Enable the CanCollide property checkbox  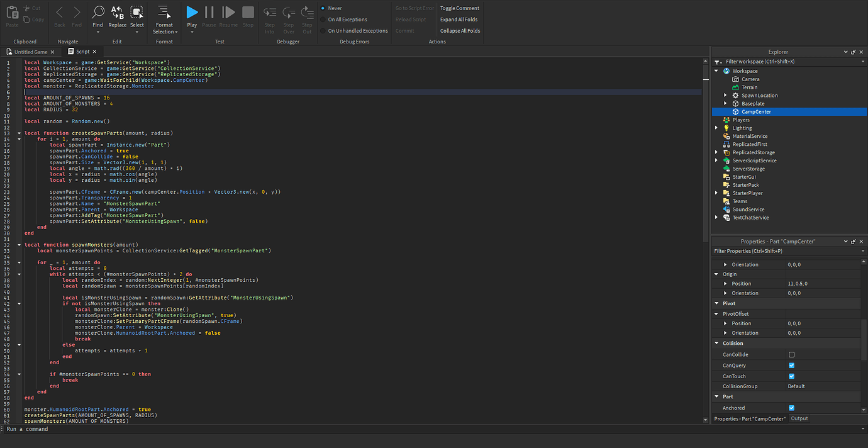coord(791,354)
